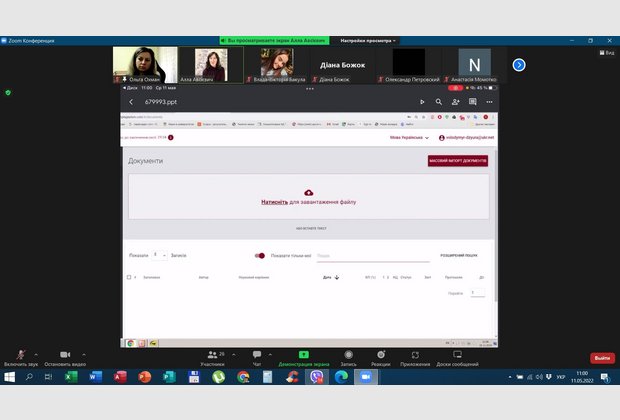The height and width of the screenshot is (420, 620).
Task: Click Масовий імпорт документів button
Action: pyautogui.click(x=458, y=160)
